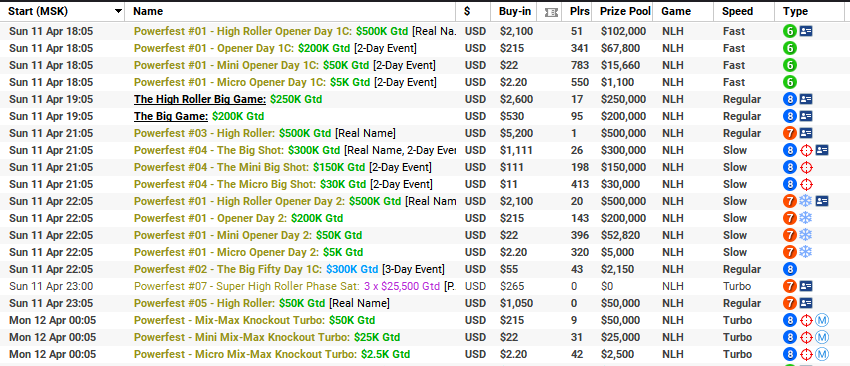Viewport: 850px width, 366px height.
Task: Click the $2,150 prize pool cell
Action: [x=617, y=269]
